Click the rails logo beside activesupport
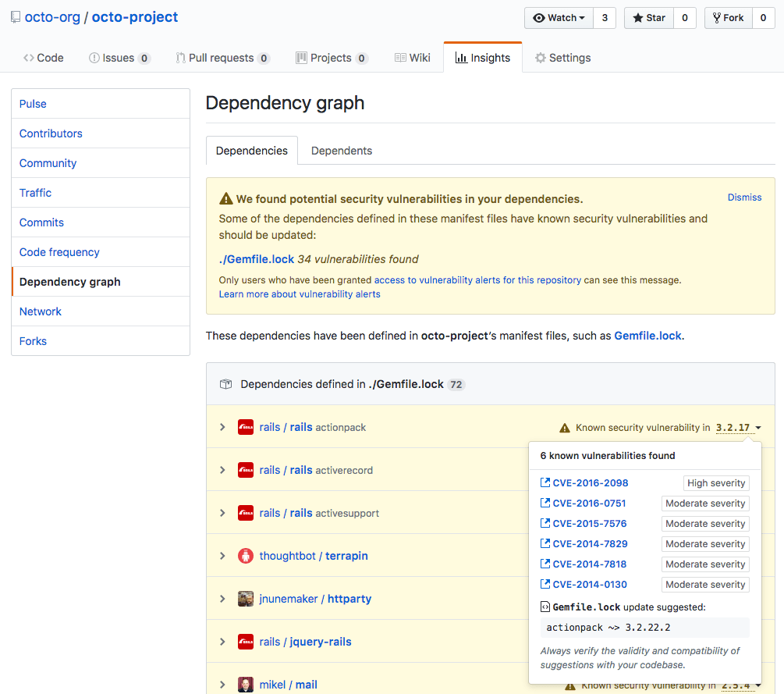Viewport: 784px width, 694px height. pyautogui.click(x=246, y=514)
